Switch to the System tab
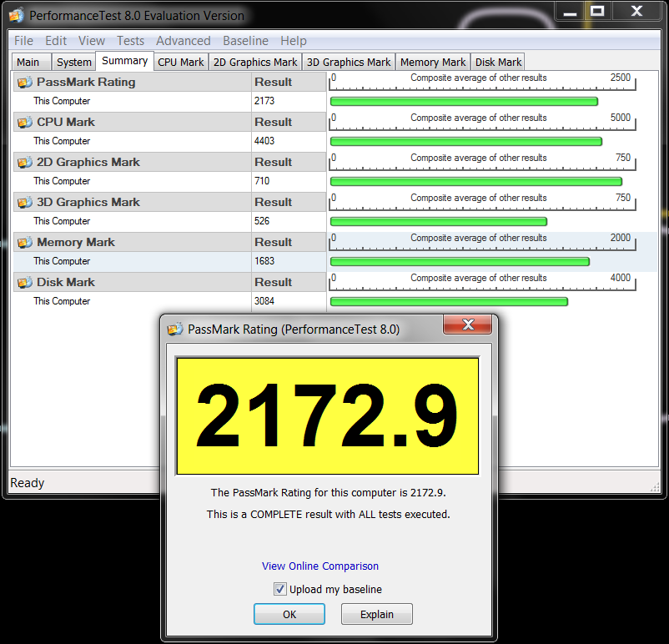 [x=73, y=63]
